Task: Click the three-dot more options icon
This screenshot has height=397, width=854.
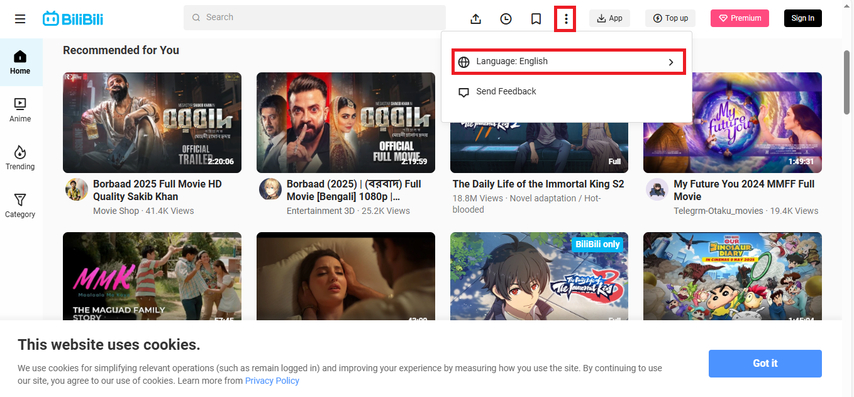Action: click(566, 19)
